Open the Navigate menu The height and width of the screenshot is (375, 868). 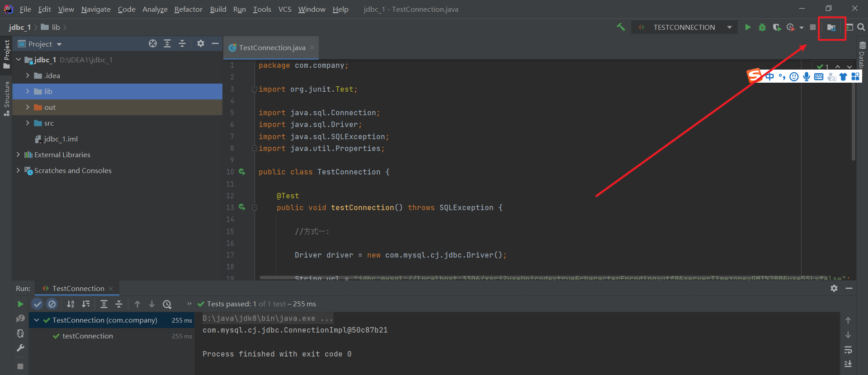(96, 9)
